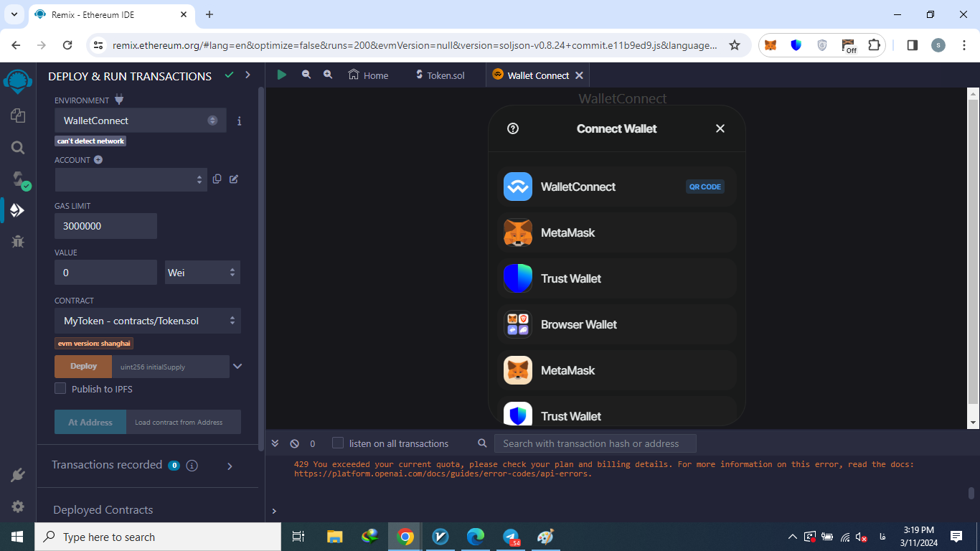Open the File explorer sidebar icon

pos(18,116)
